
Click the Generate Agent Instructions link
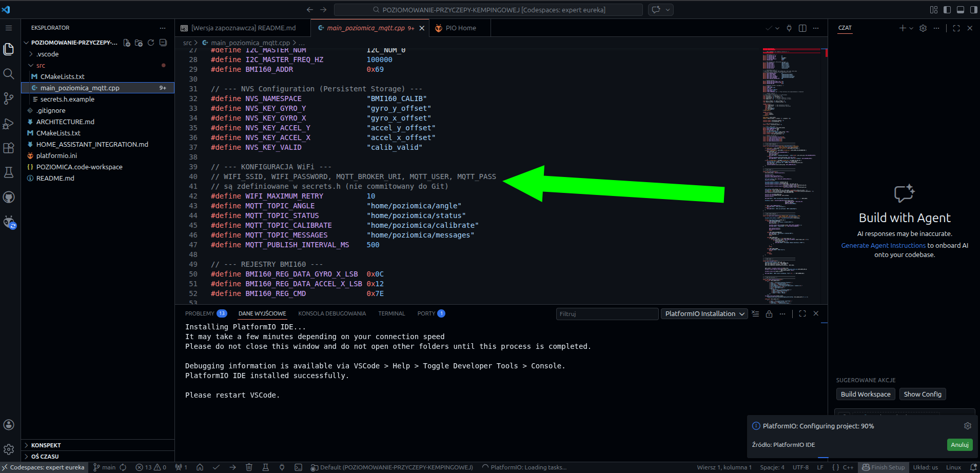coord(883,246)
